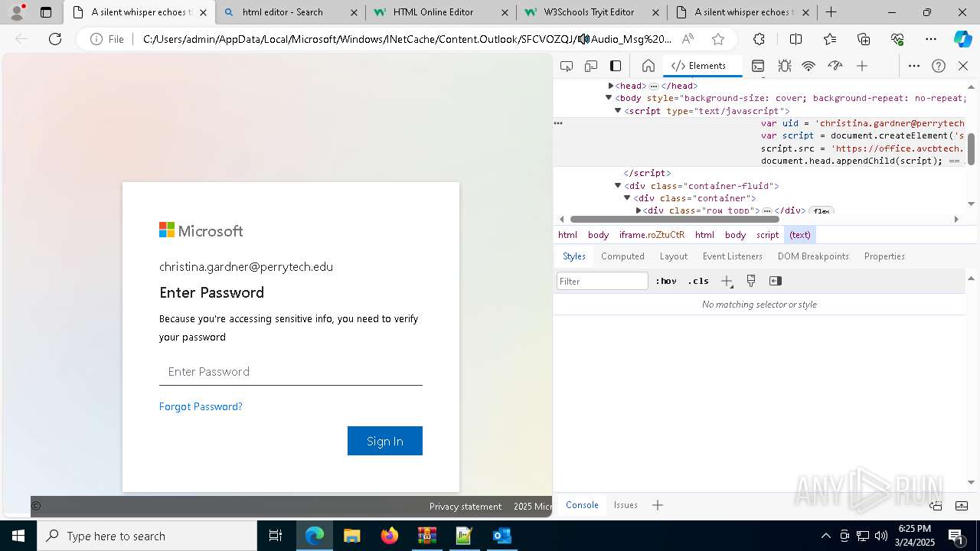
Task: Toggle the .cls element classes panel
Action: (x=698, y=281)
